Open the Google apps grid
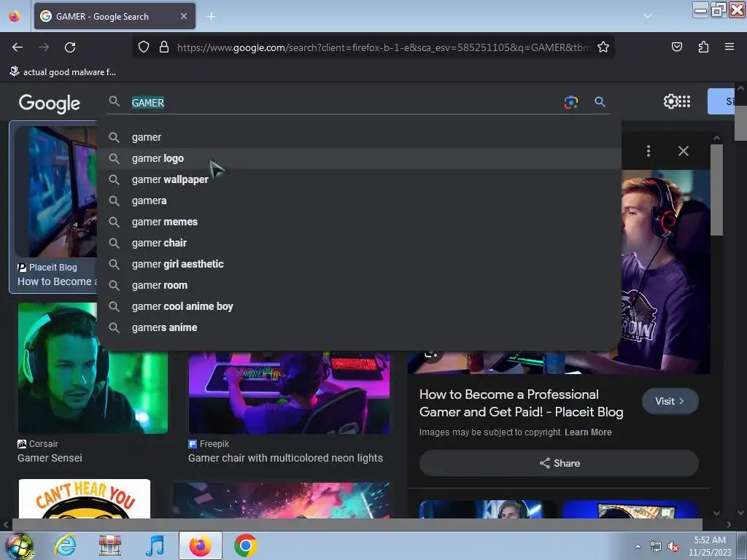 coord(684,101)
